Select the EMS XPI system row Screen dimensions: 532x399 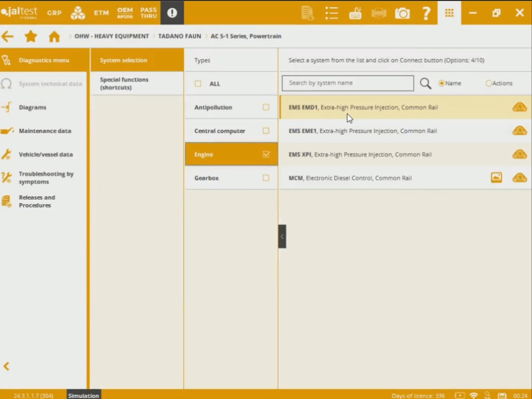click(406, 154)
